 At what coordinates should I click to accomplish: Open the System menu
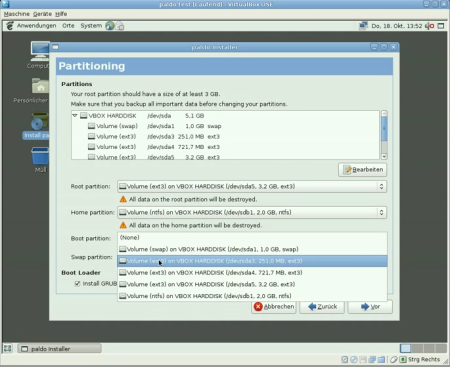[91, 26]
